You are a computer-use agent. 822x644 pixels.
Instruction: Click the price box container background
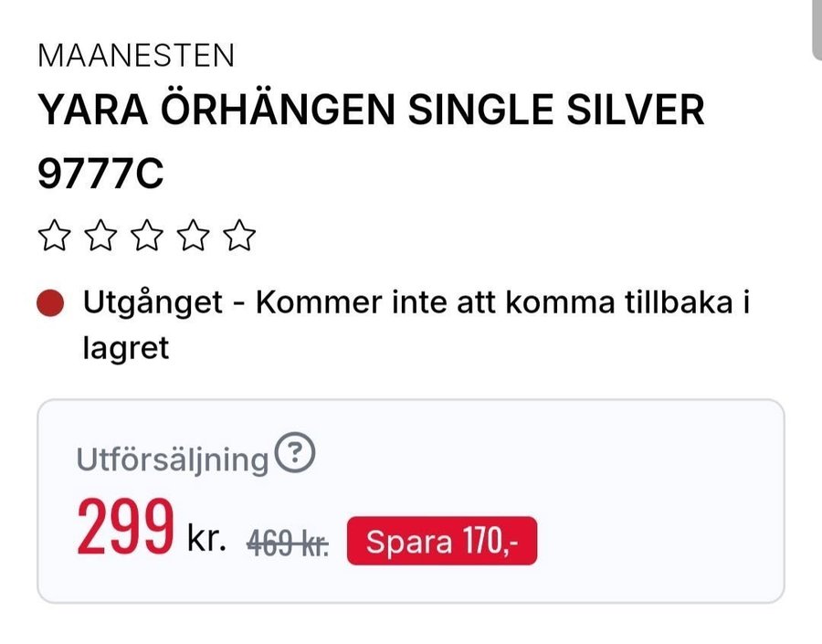pos(411,501)
